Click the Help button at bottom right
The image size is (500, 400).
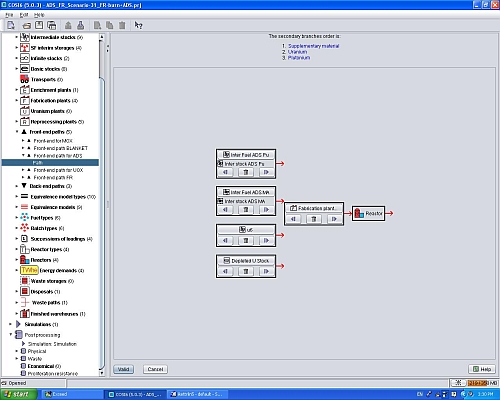(482, 369)
